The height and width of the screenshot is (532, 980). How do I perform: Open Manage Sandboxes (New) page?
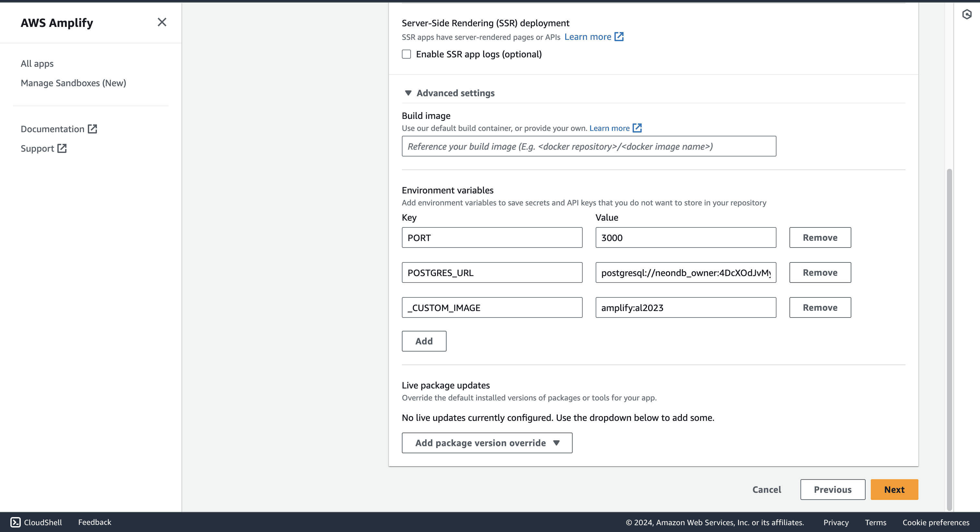73,83
